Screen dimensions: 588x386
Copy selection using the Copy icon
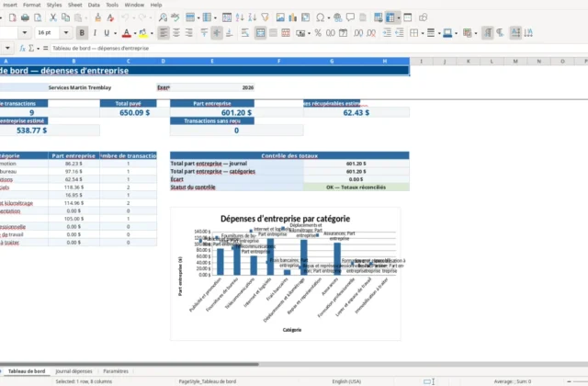tap(65, 17)
